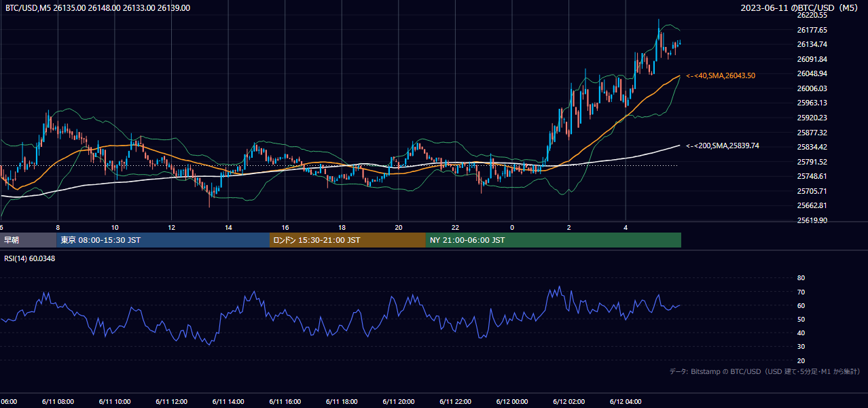Viewport: 868px width, 408px height.
Task: Click the 6/12 00:00 time label
Action: pos(511,401)
